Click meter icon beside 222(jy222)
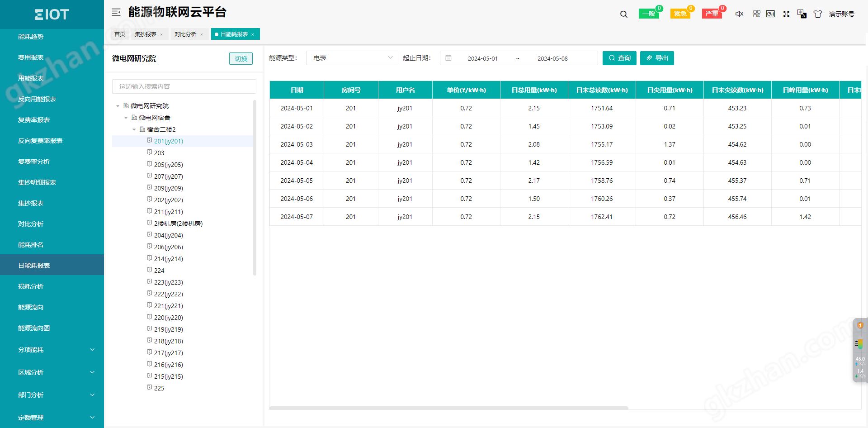Image resolution: width=868 pixels, height=428 pixels. click(150, 294)
